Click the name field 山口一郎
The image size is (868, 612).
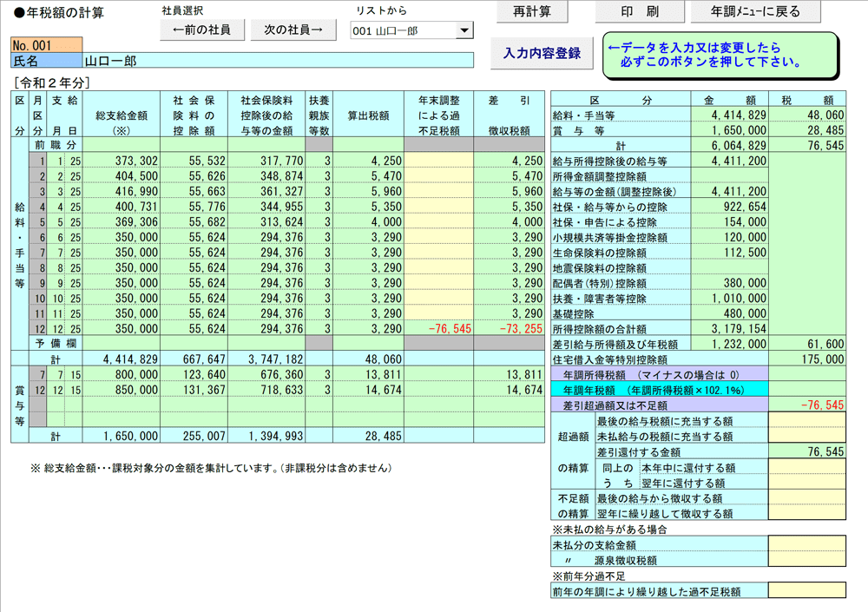tap(278, 61)
